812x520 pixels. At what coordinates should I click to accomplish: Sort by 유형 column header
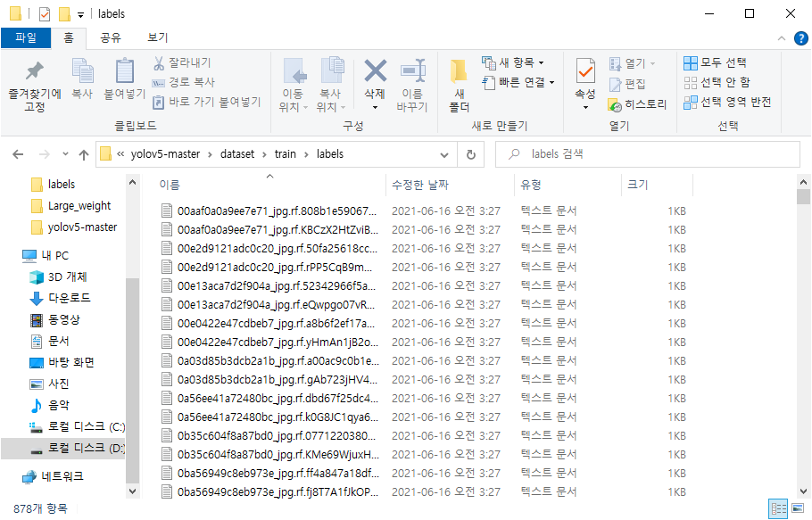(x=568, y=185)
